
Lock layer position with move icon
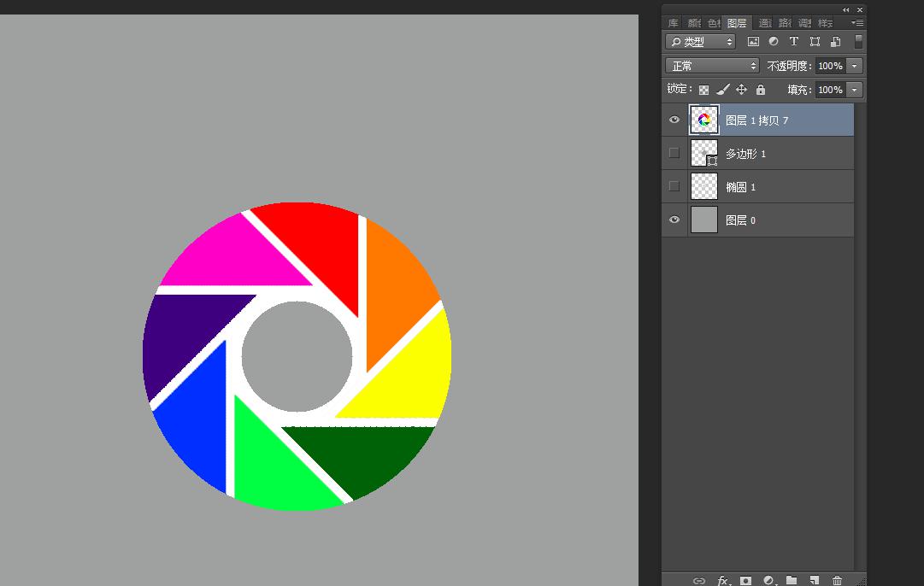tap(742, 90)
